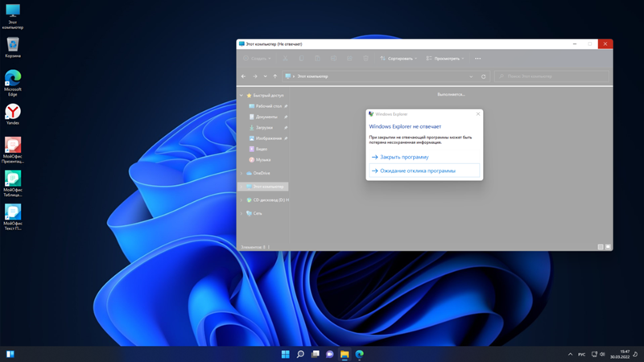Screen dimensions: 644x362
Task: Open the Start menu on the taskbar
Action: point(286,354)
